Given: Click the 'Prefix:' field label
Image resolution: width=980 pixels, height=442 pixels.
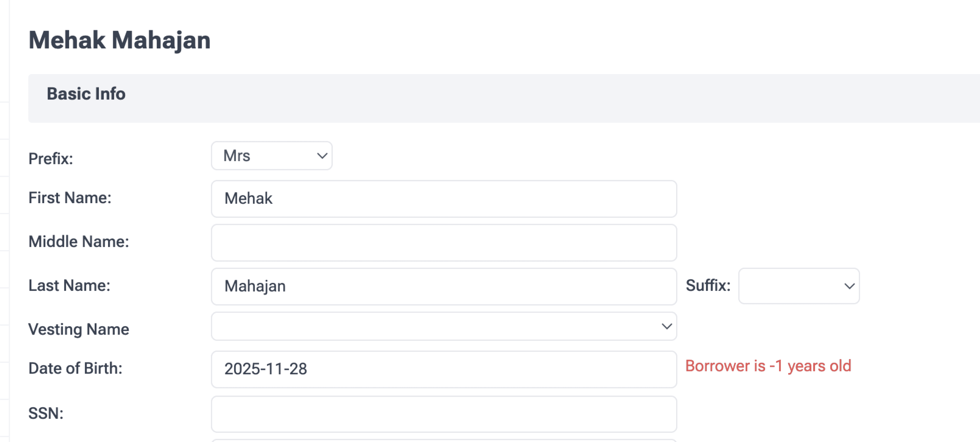Looking at the screenshot, I should 51,159.
